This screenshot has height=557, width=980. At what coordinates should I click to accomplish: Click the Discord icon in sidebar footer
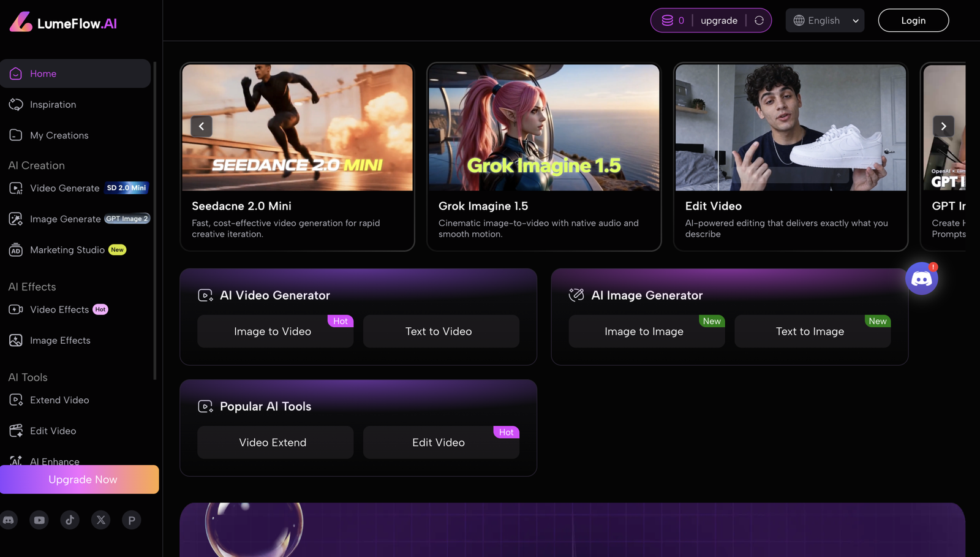tap(9, 520)
